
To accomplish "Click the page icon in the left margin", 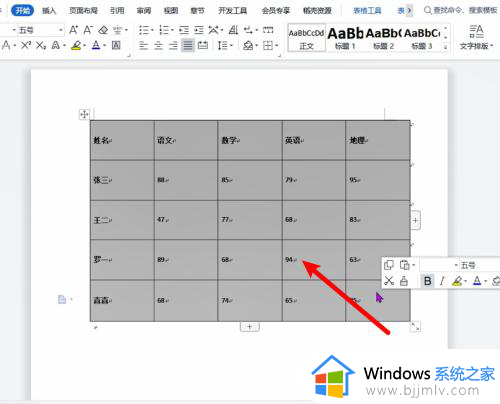I will (x=62, y=300).
